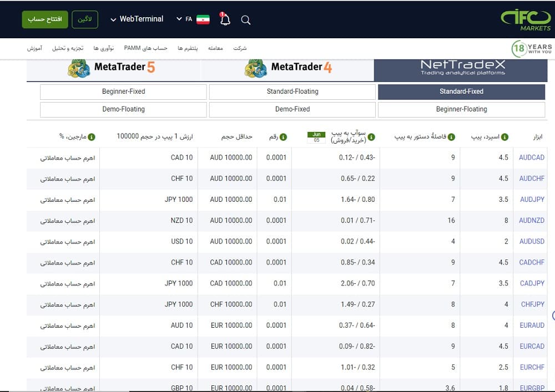Switch to the Beginner-Fixed account tab
Viewport: 555px width, 392px height.
(x=123, y=91)
